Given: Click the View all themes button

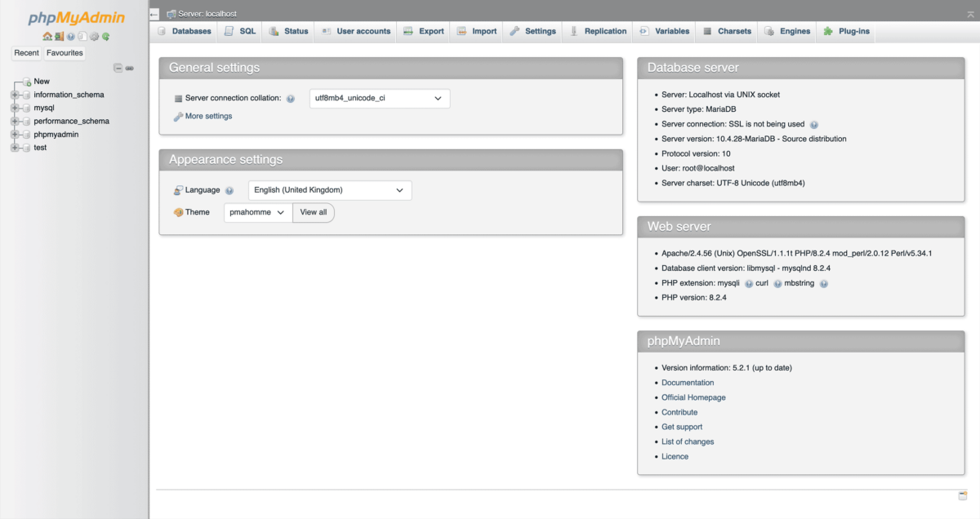Looking at the screenshot, I should pos(314,212).
